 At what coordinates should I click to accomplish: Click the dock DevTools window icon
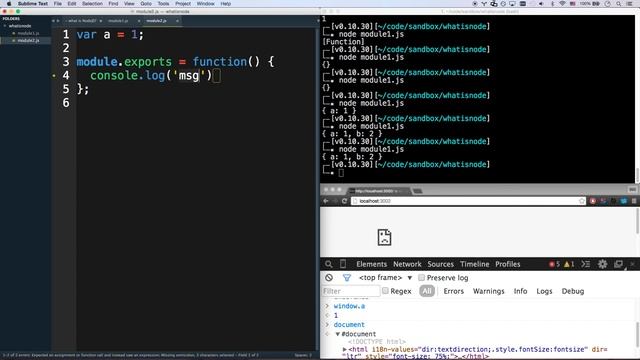click(x=618, y=264)
